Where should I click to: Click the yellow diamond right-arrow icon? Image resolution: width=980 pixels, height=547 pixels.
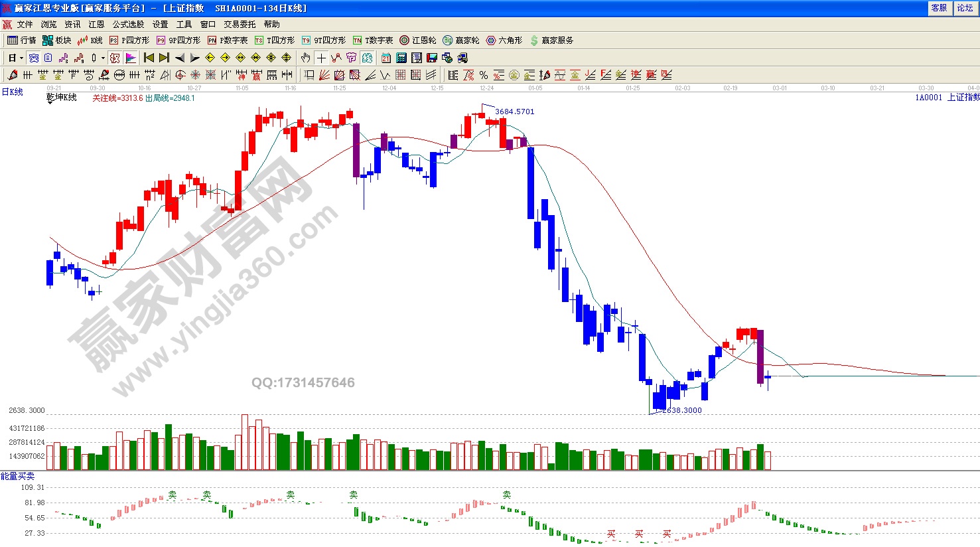tap(225, 58)
